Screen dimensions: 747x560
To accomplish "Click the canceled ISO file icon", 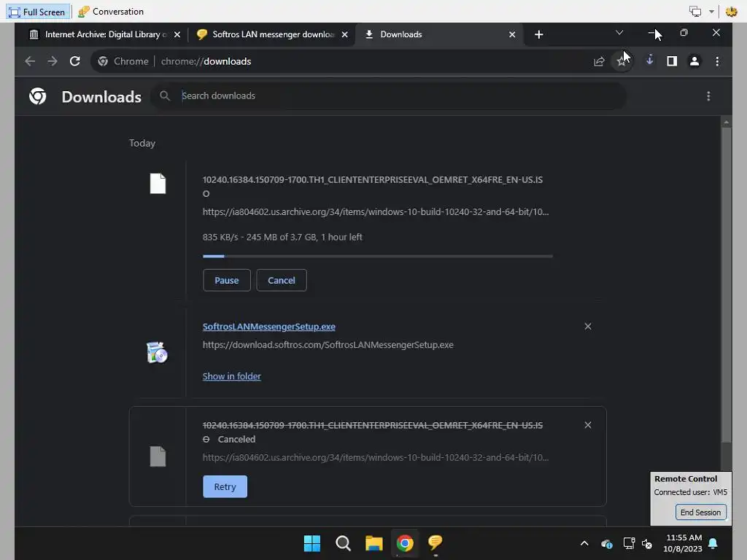I will pos(158,456).
